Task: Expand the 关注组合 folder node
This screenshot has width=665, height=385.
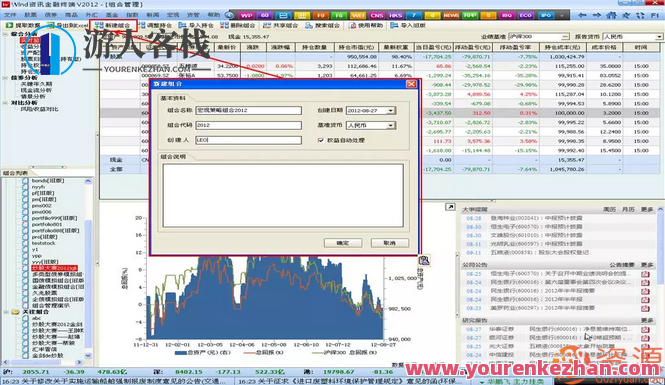Action: [6, 312]
